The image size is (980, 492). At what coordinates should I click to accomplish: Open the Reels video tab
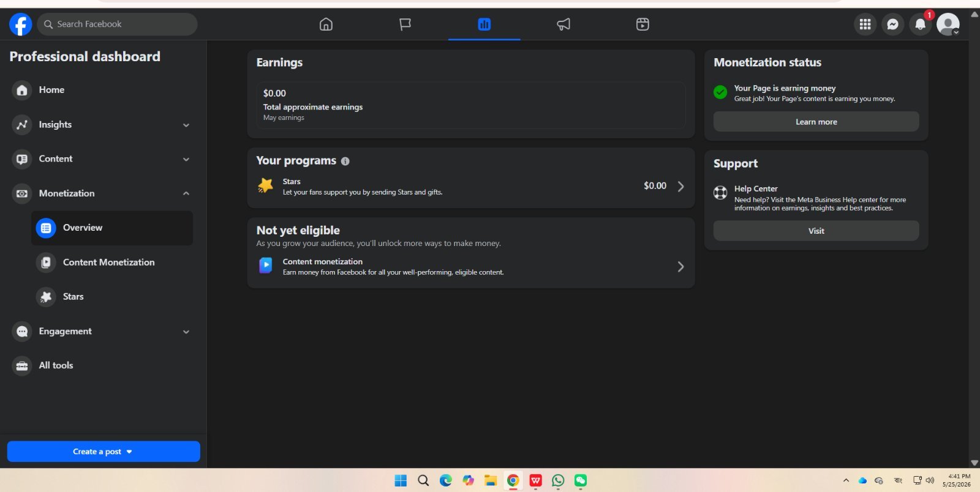coord(643,24)
